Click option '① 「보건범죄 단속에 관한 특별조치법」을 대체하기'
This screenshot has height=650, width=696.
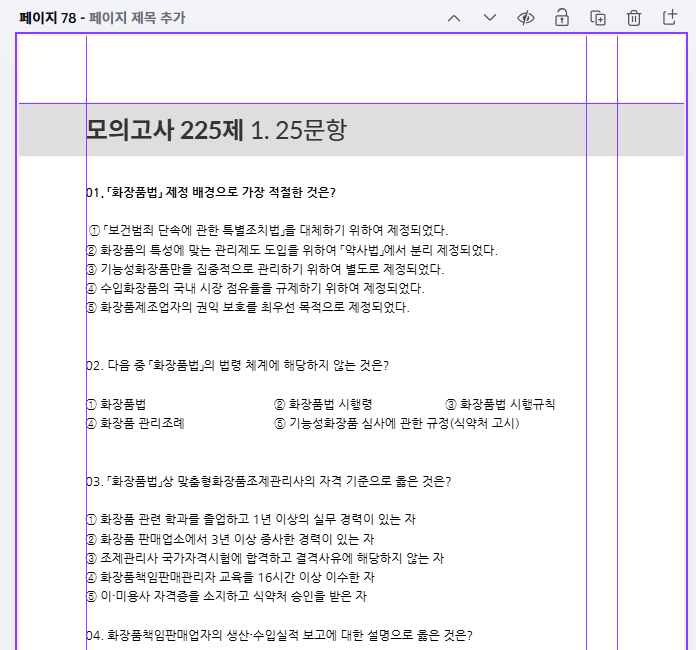coord(269,230)
